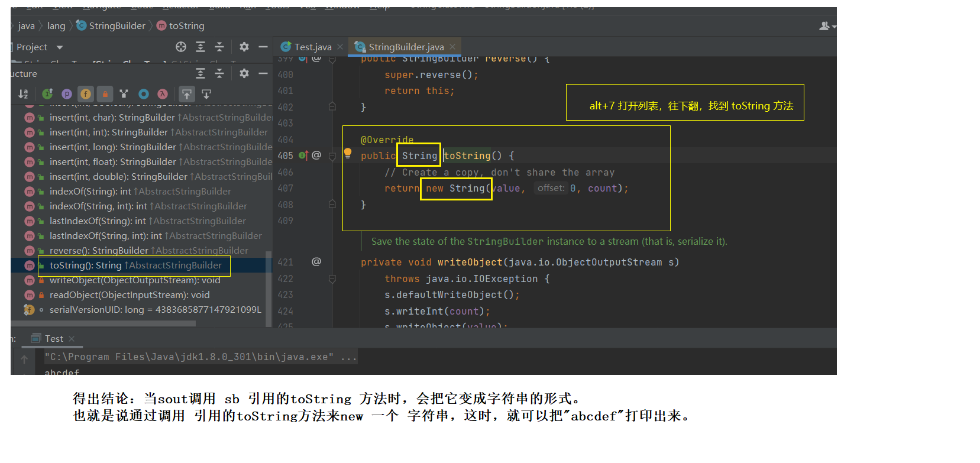Toggle show fields filter

point(86,94)
